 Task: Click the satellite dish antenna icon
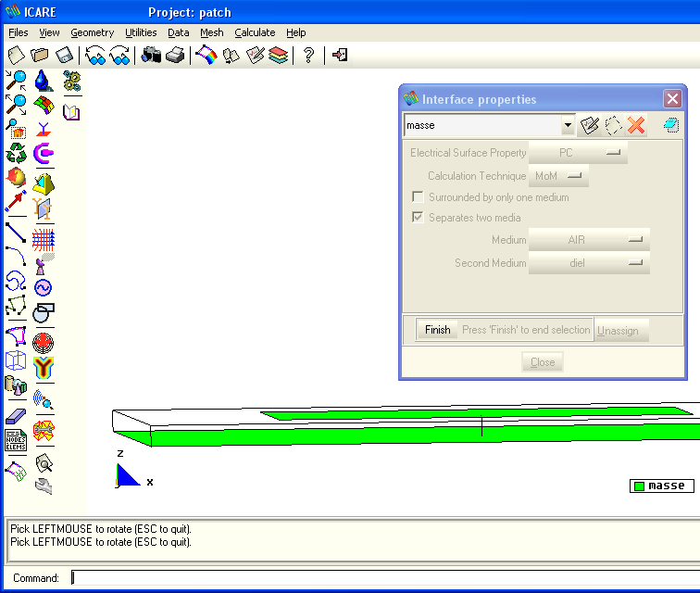click(44, 264)
